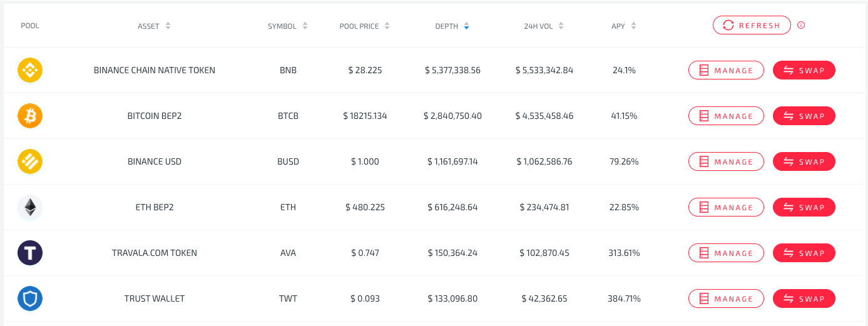Toggle the Depth column sort arrow

(466, 26)
